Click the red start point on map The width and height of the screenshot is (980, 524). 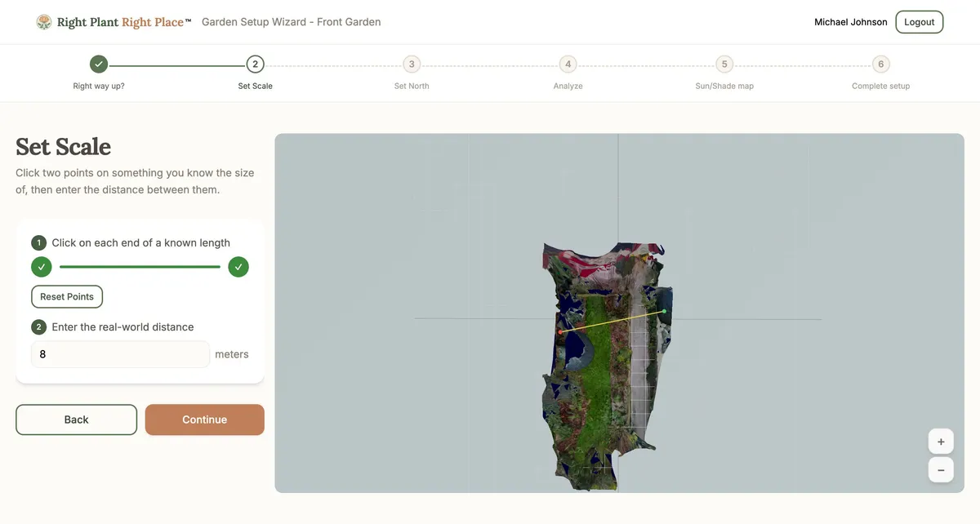click(559, 332)
